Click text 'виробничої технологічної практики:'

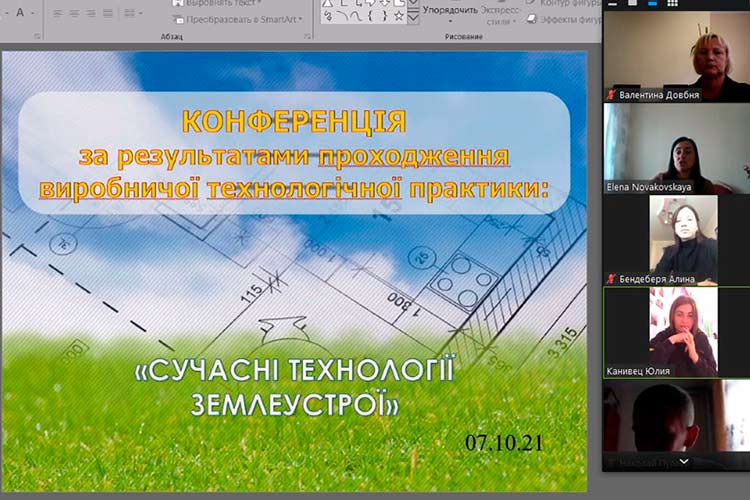294,188
